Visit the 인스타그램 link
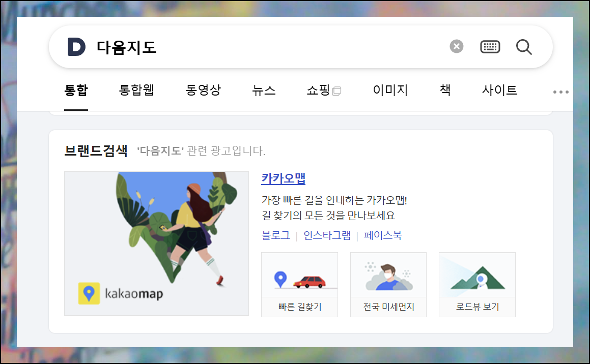 [x=327, y=235]
